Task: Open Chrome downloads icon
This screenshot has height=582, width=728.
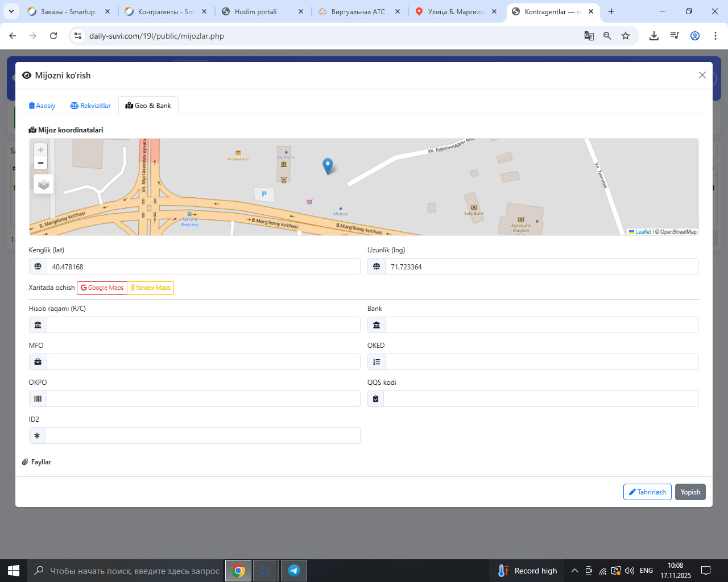Action: (654, 36)
